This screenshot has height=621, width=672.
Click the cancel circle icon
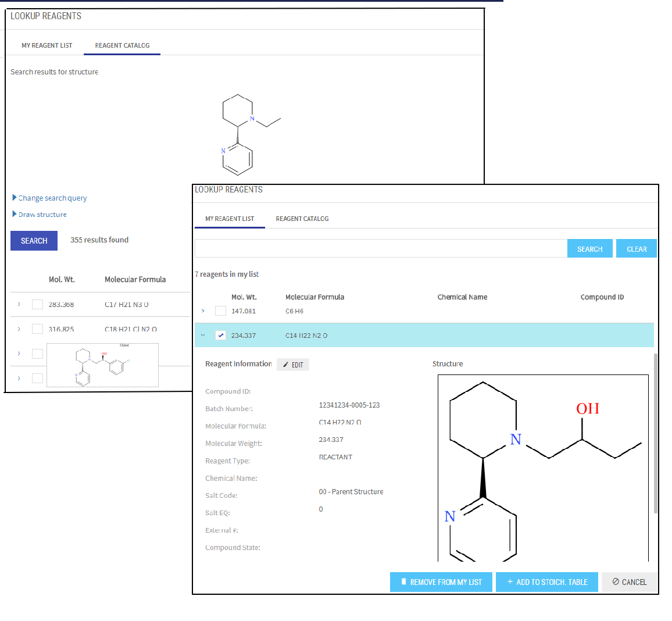coord(616,582)
